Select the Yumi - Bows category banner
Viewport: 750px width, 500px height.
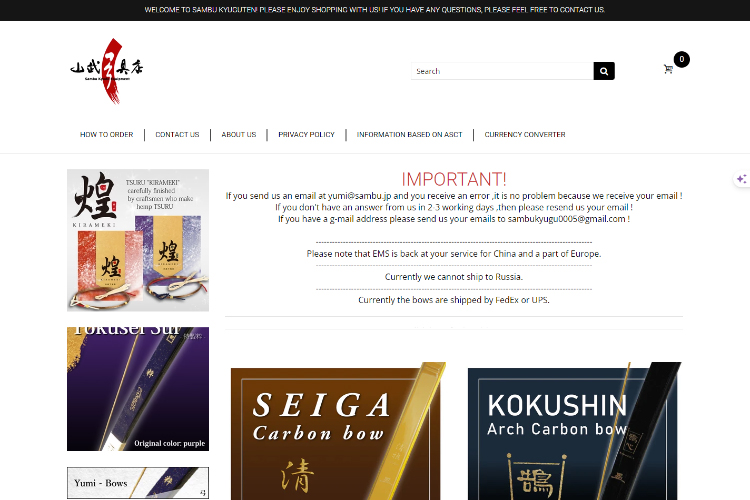pyautogui.click(x=138, y=483)
